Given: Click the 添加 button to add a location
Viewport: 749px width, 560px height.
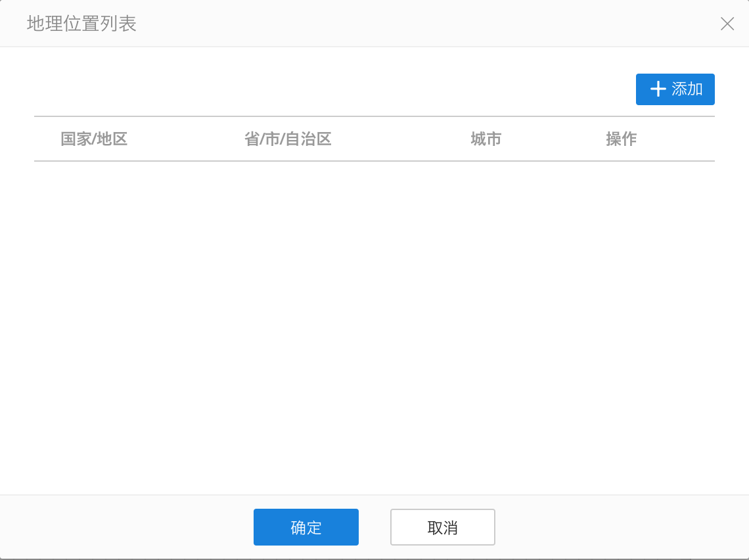Looking at the screenshot, I should 675,89.
